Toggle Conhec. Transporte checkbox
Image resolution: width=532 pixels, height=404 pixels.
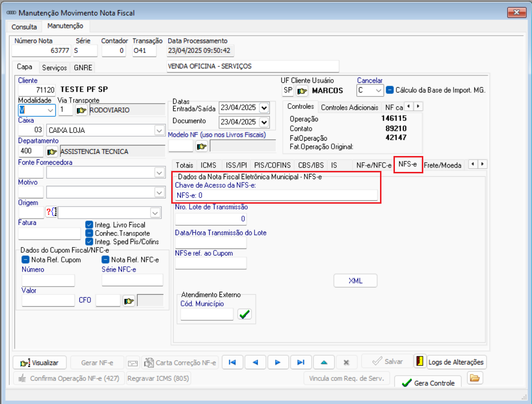click(x=89, y=233)
